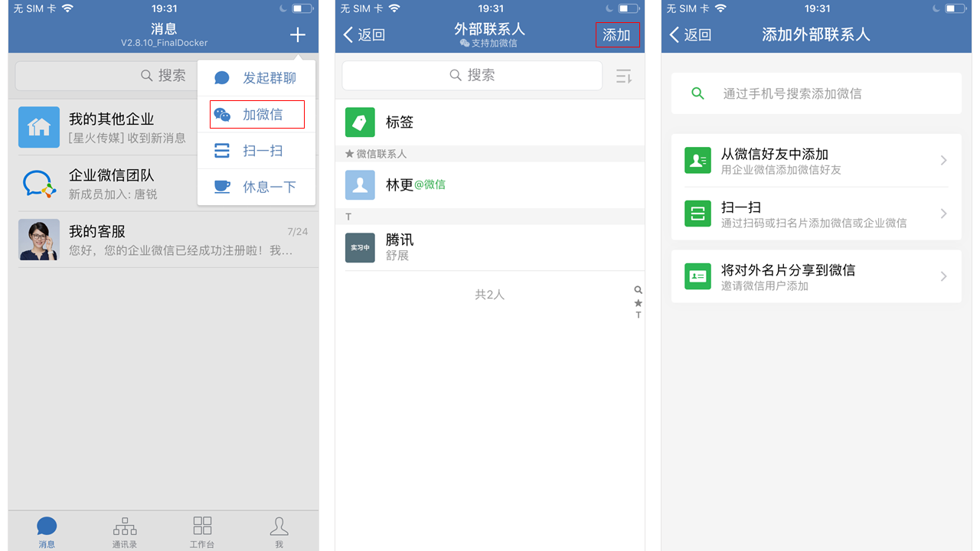Screen dimensions: 980x551
Task: Tap the 扫一扫 scan icon in the dropdown menu
Action: (222, 151)
